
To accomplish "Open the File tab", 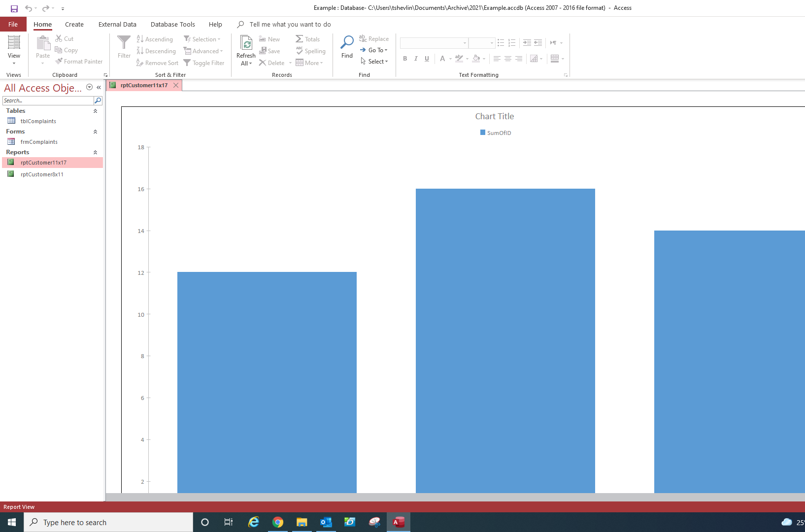I will click(x=13, y=24).
